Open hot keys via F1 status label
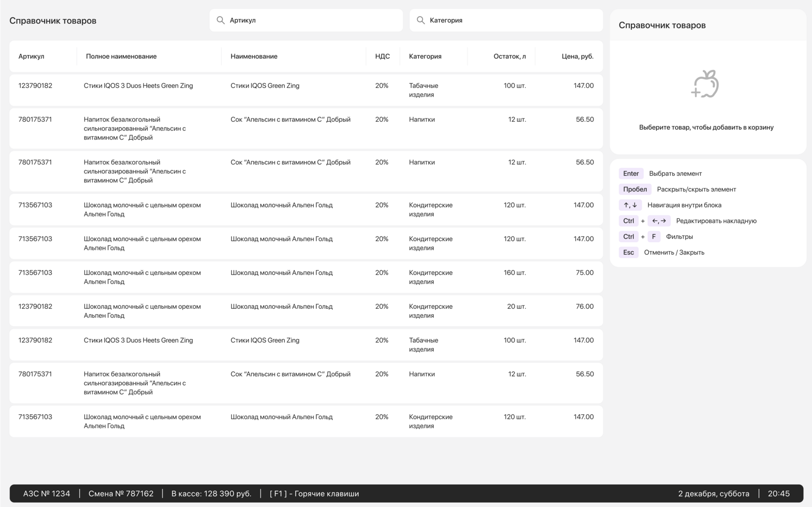812x507 pixels. pyautogui.click(x=314, y=493)
